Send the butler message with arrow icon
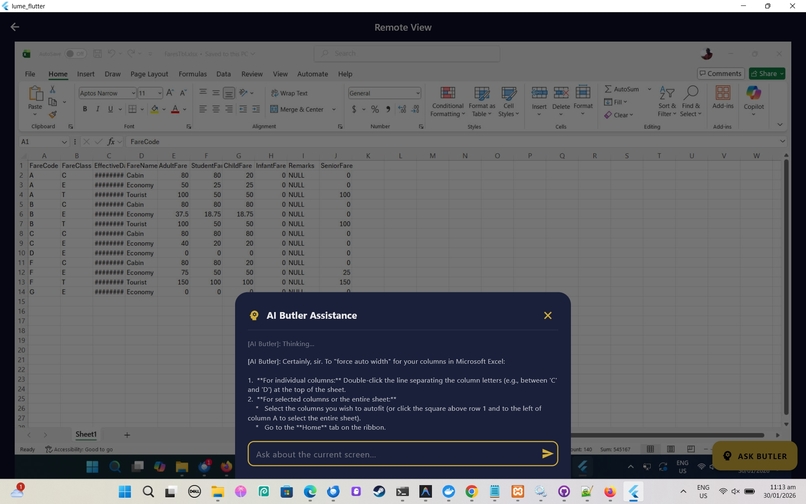This screenshot has height=504, width=806. [x=547, y=454]
